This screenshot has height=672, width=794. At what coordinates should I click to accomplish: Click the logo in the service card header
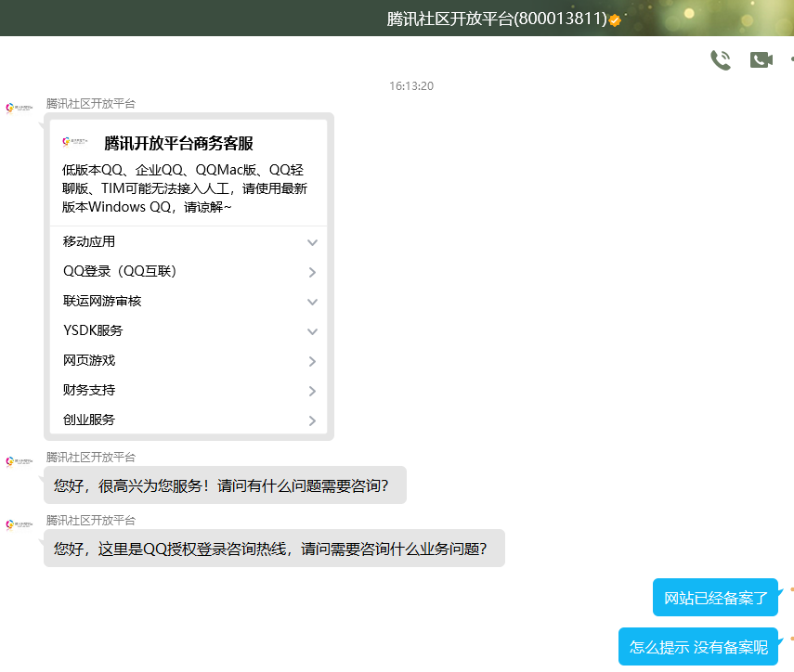pyautogui.click(x=76, y=143)
